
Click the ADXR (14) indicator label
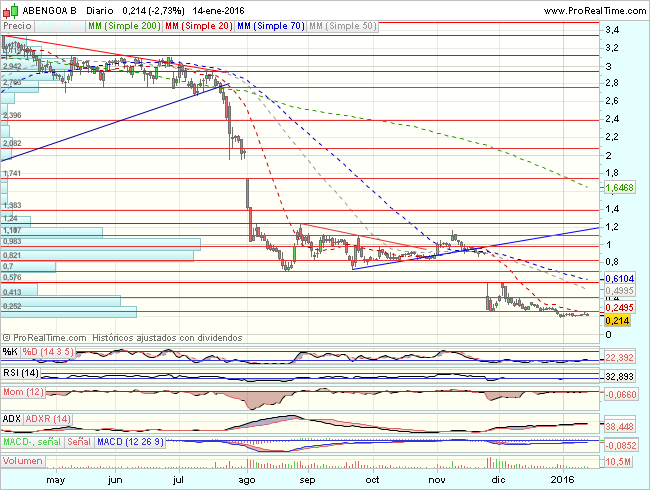click(48, 419)
